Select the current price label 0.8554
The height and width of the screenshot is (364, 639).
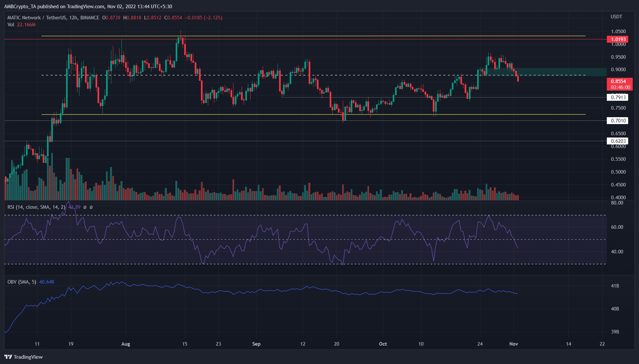[618, 81]
